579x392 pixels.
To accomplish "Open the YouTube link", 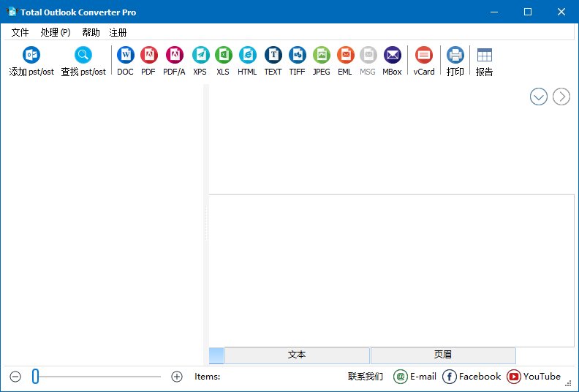I will 534,377.
